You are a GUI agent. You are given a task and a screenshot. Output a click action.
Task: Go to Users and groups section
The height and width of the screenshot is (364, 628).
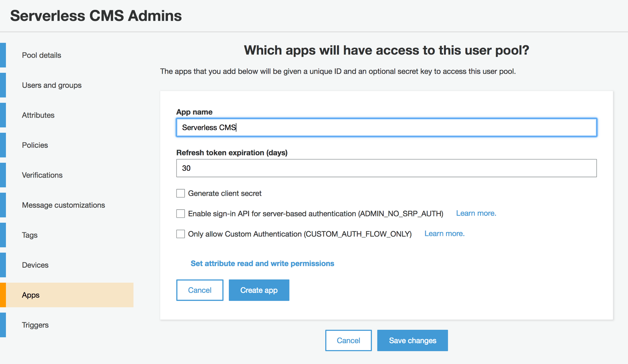pos(51,85)
